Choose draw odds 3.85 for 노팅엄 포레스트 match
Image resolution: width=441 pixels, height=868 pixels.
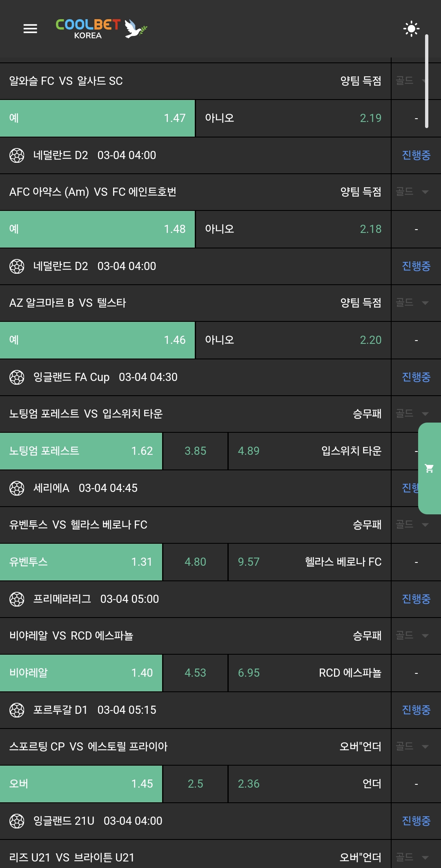pyautogui.click(x=195, y=451)
